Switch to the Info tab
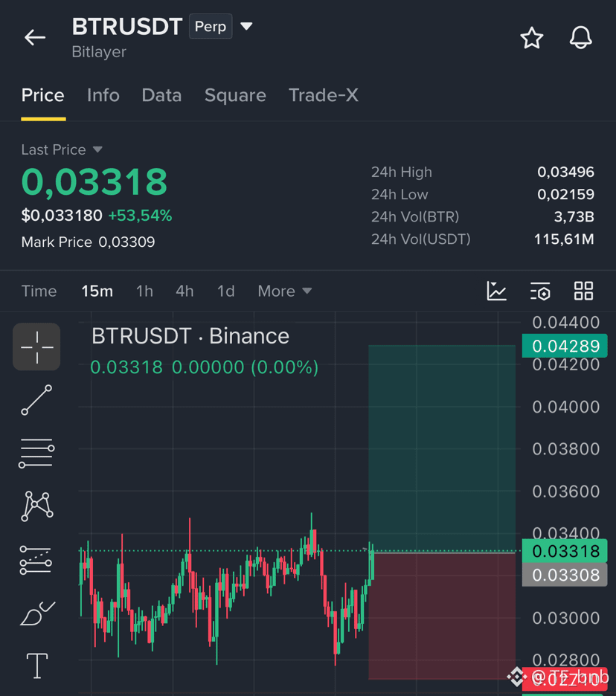This screenshot has width=616, height=696. (x=103, y=95)
